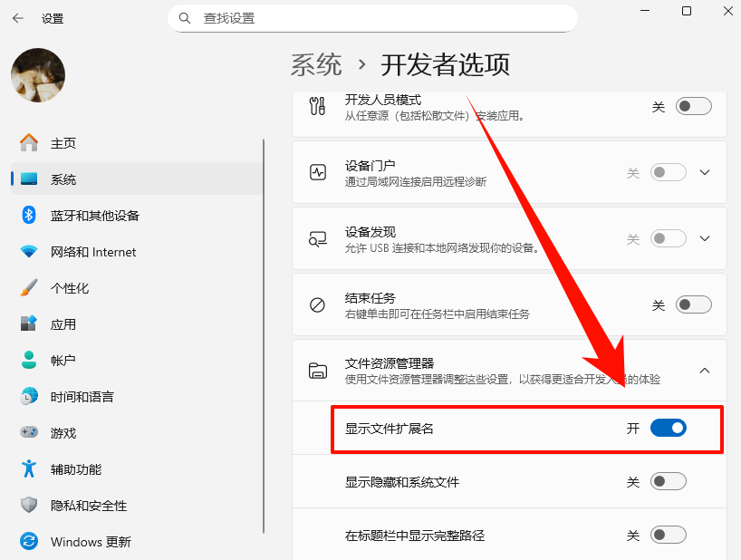Click the back arrow button

18,18
